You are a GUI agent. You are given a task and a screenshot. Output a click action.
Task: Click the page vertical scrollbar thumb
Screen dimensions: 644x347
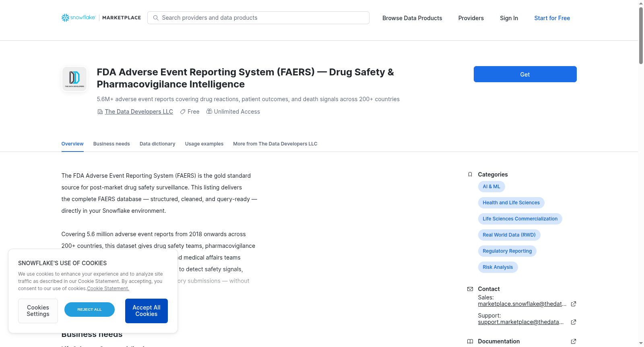tap(641, 35)
